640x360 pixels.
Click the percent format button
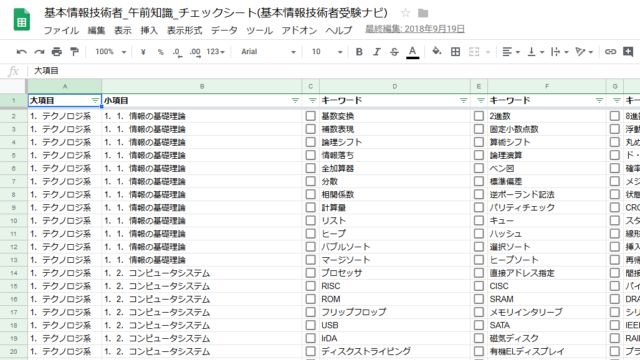click(x=160, y=52)
